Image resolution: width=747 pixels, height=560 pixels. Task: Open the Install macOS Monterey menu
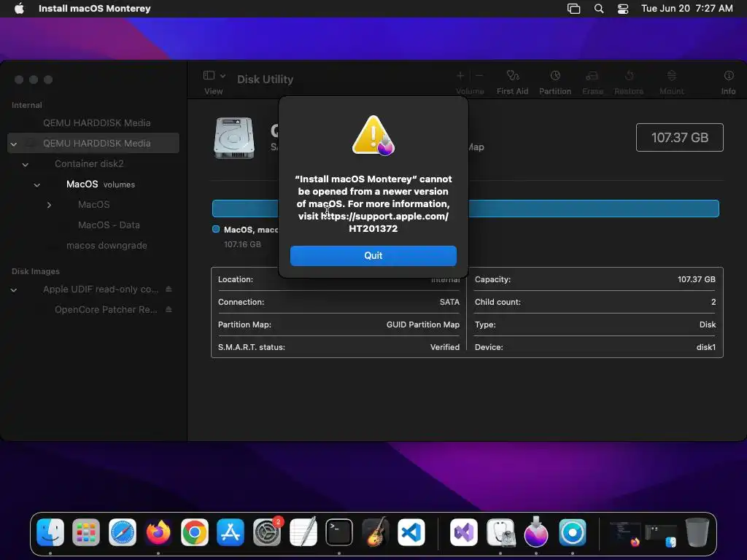(94, 8)
